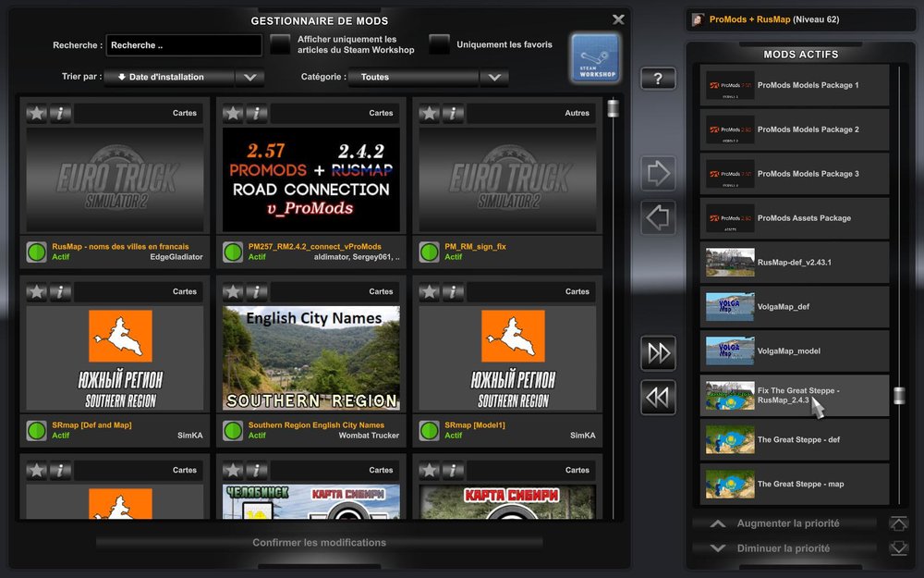Viewport: 924px width, 578px height.
Task: Open info icon on SRmap [Model1] card
Action: coord(453,291)
